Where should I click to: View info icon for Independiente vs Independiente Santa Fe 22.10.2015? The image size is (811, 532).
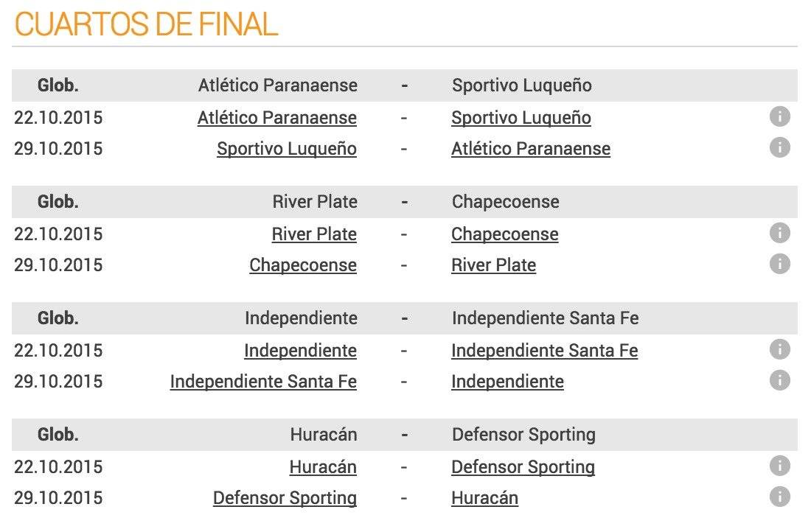[779, 349]
